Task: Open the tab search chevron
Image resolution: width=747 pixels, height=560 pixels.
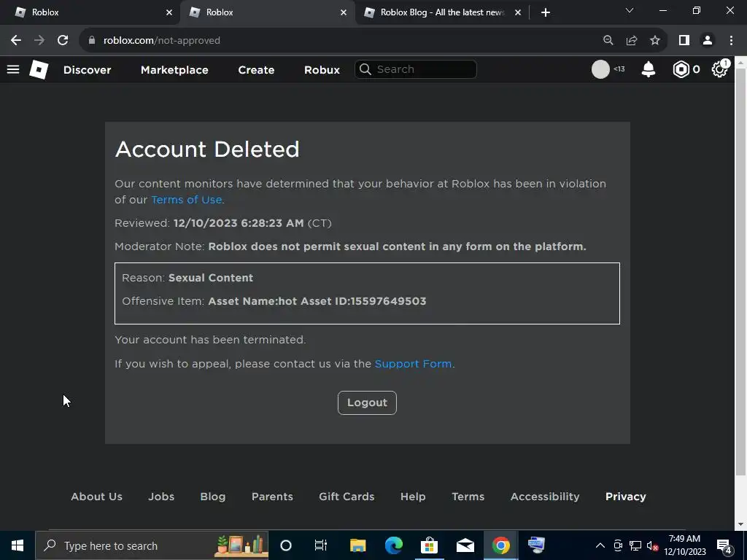Action: click(630, 10)
